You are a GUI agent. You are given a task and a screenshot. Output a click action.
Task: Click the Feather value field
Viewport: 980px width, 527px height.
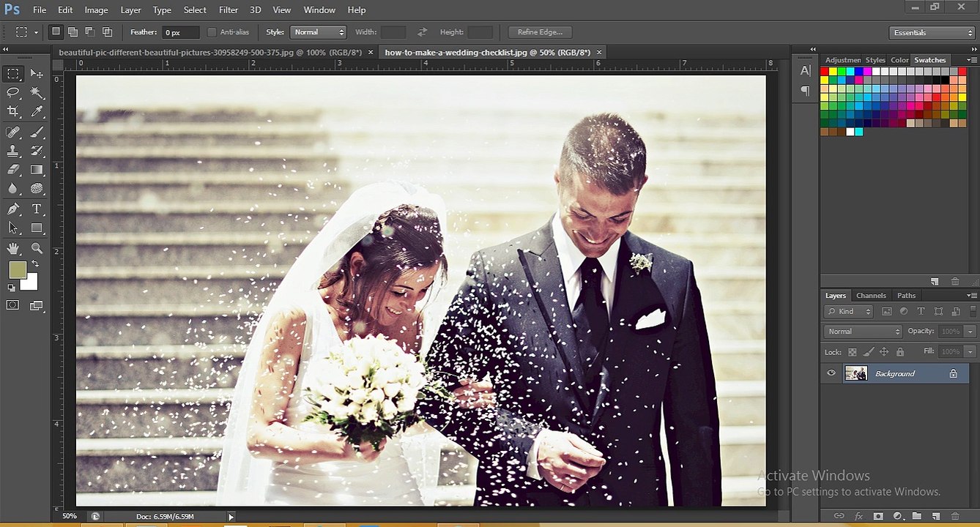point(181,32)
